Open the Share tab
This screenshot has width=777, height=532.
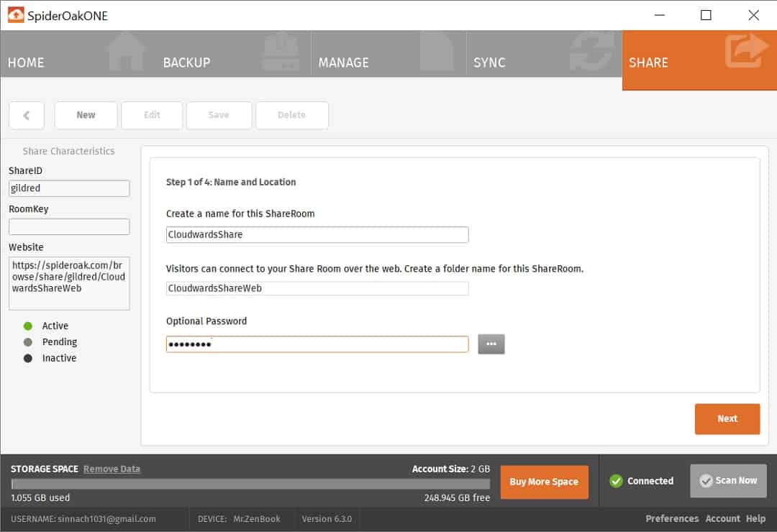699,62
